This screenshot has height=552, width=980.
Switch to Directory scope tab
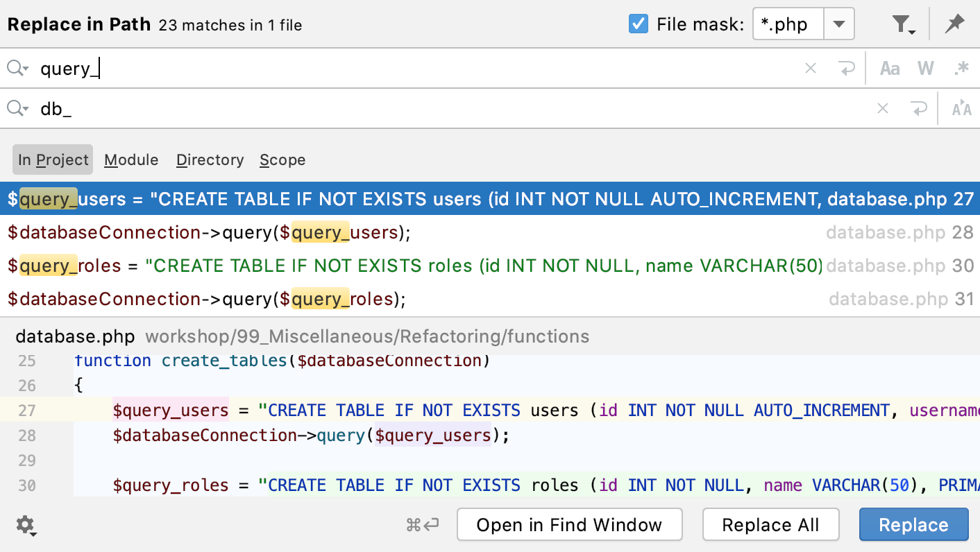tap(210, 159)
